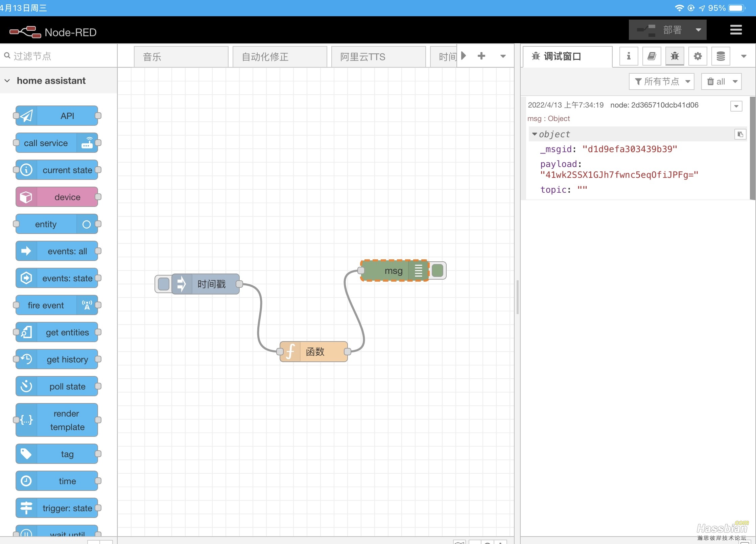Select the current state node

click(57, 170)
